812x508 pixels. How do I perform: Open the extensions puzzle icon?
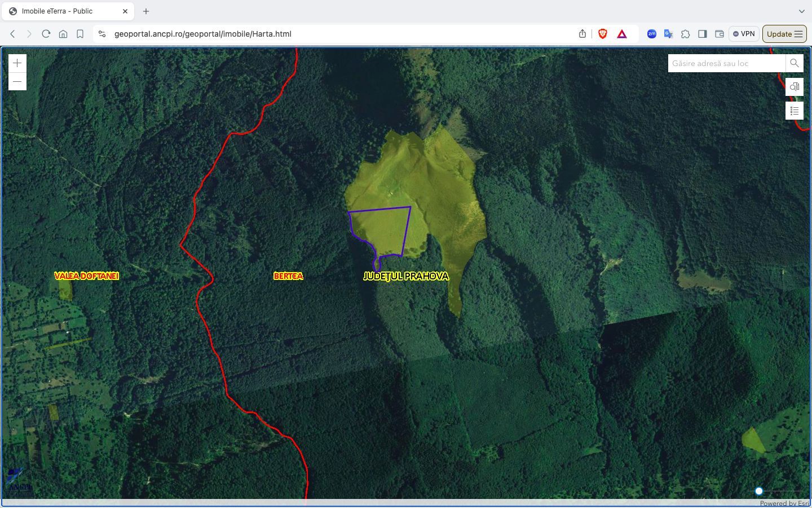[x=685, y=34]
